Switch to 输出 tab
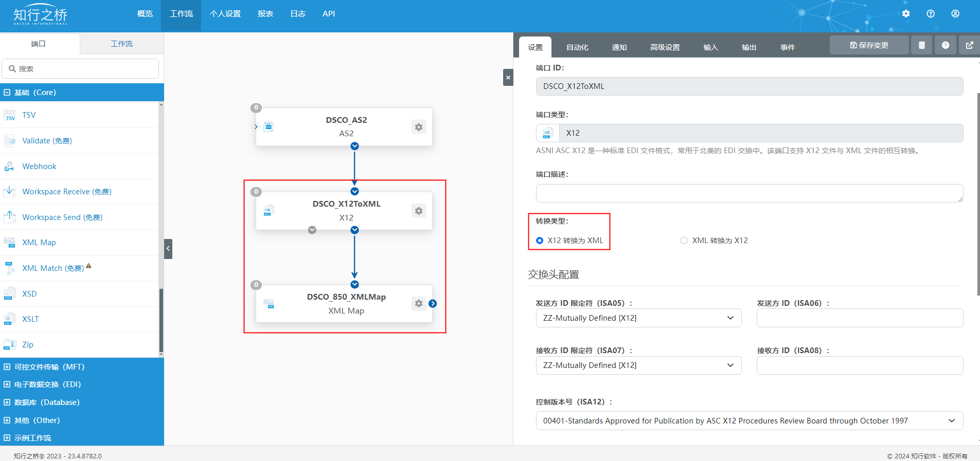980x461 pixels. pyautogui.click(x=749, y=47)
